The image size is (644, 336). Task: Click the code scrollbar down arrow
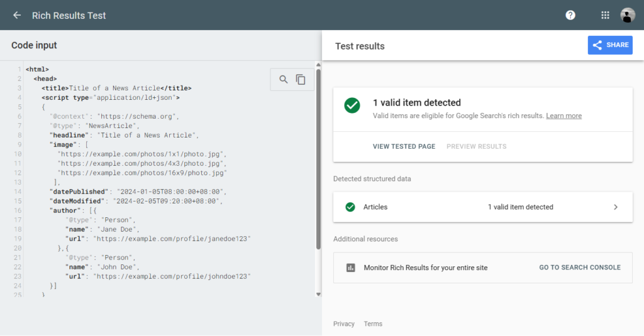coord(318,294)
